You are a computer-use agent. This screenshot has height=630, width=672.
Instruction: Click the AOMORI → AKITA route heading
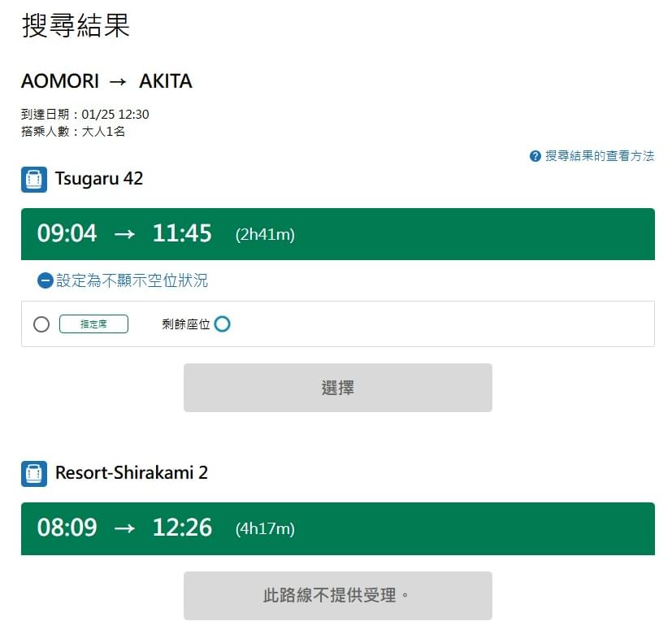106,81
